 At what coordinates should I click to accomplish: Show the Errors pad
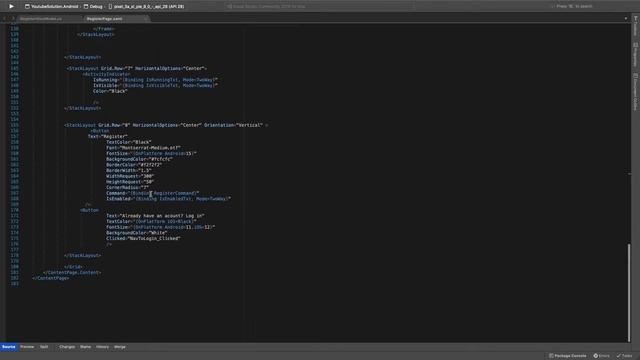(601, 356)
